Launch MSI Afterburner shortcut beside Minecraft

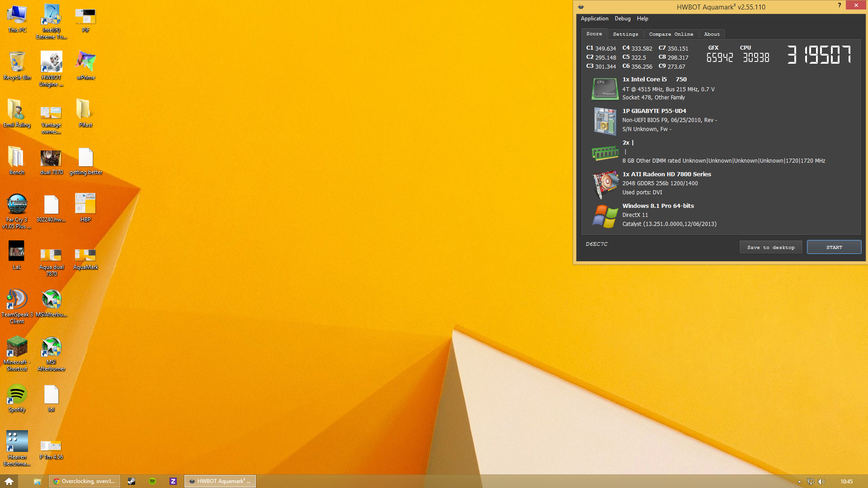coord(52,353)
